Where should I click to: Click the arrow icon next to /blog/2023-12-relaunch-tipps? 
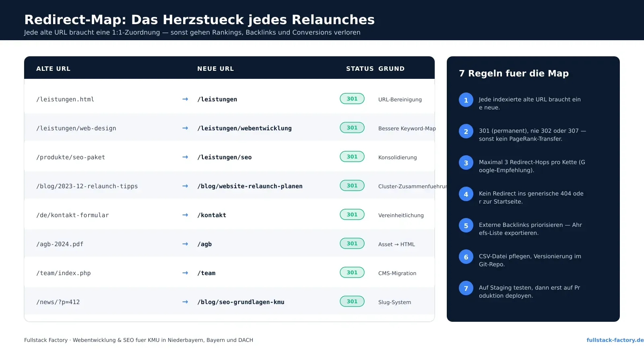click(x=185, y=186)
